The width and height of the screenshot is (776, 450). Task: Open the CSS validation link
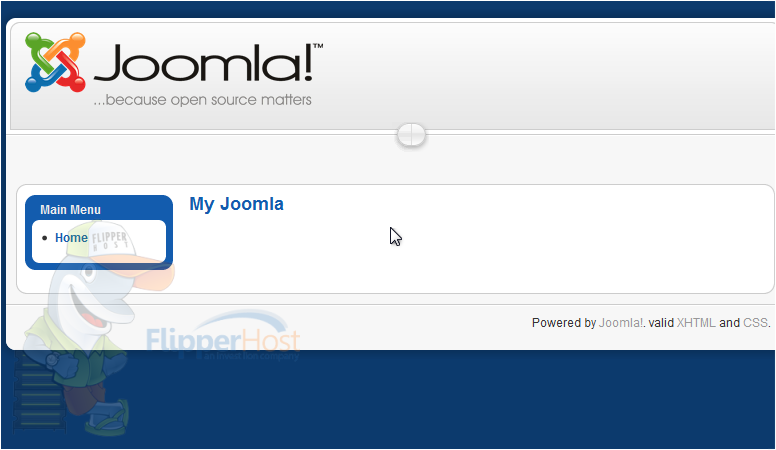(x=755, y=323)
